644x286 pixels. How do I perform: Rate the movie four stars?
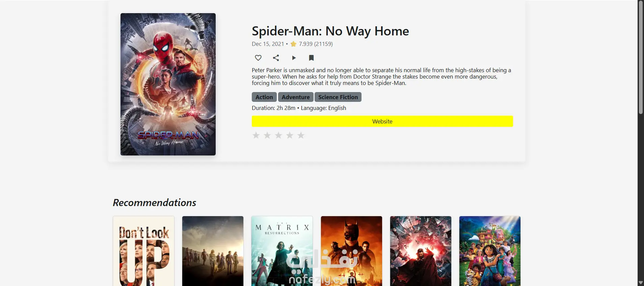pyautogui.click(x=290, y=135)
